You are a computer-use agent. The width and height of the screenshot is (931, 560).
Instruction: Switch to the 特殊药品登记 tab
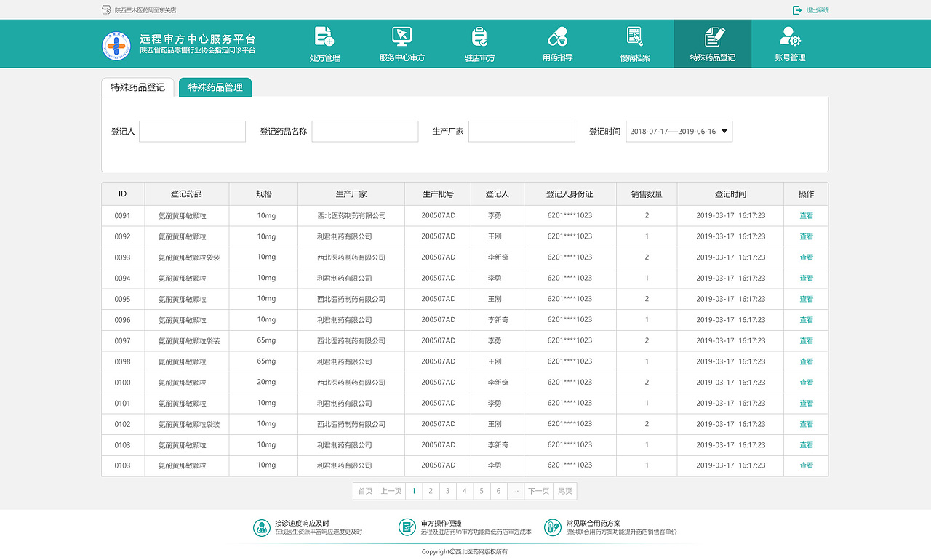[137, 87]
